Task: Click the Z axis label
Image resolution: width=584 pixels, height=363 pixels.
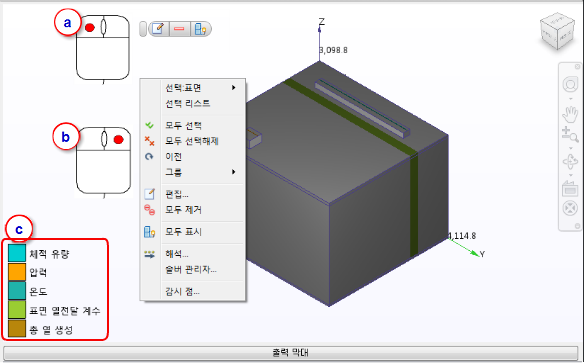Action: 321,22
